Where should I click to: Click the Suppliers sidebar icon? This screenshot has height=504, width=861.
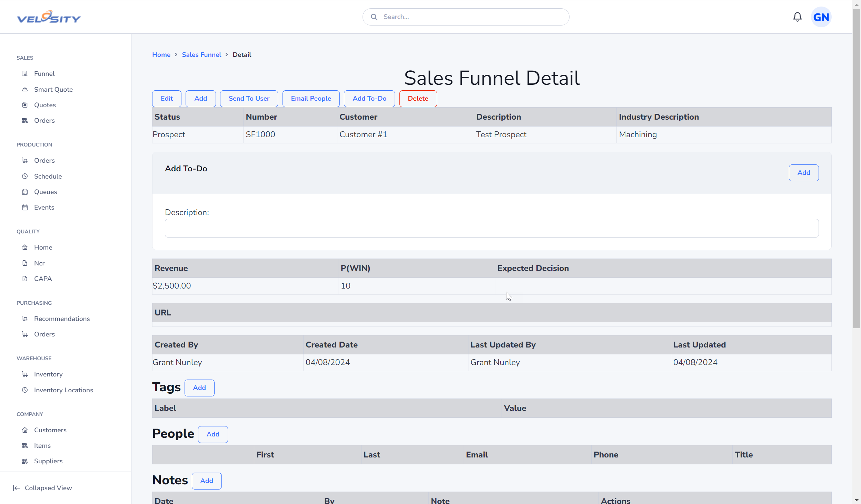tap(25, 461)
